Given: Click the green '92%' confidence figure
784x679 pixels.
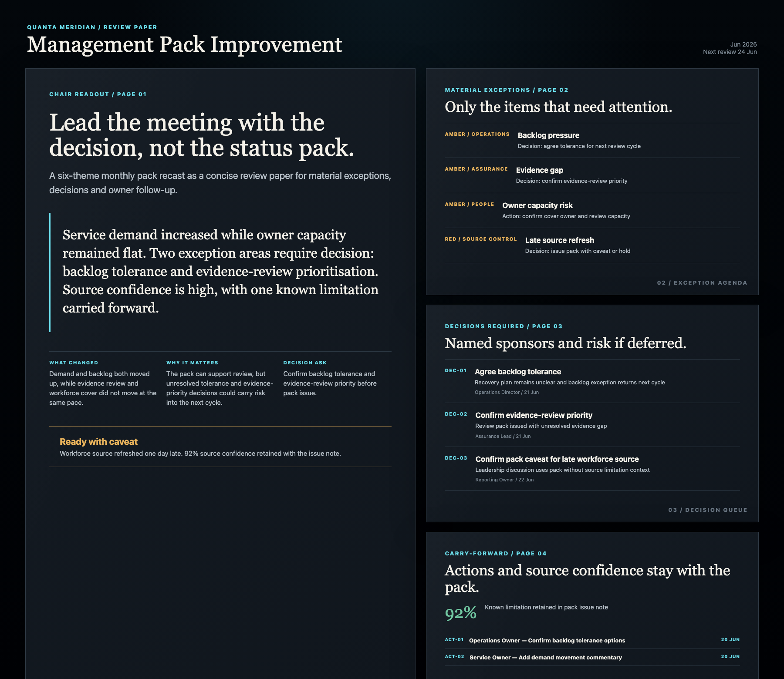Looking at the screenshot, I should 461,613.
